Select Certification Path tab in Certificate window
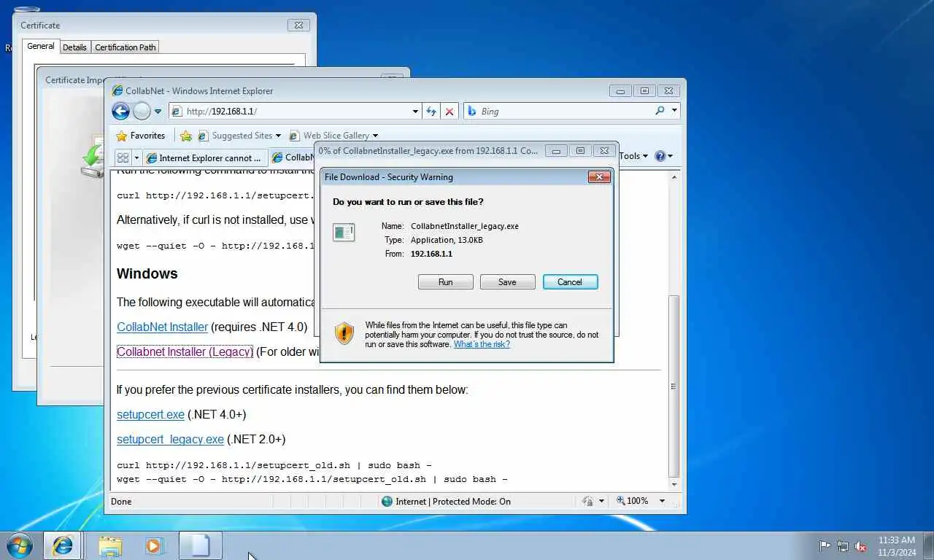 (126, 47)
